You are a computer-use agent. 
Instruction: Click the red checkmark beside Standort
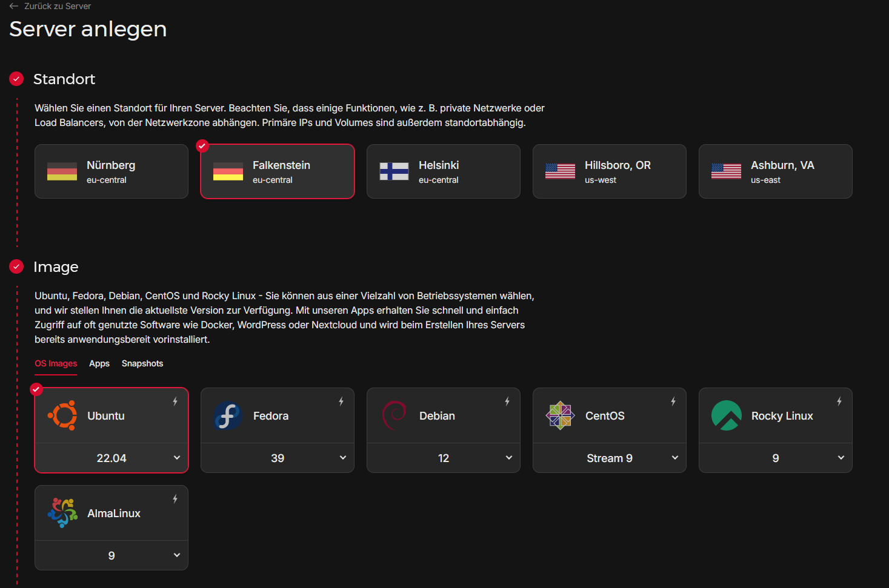coord(16,78)
